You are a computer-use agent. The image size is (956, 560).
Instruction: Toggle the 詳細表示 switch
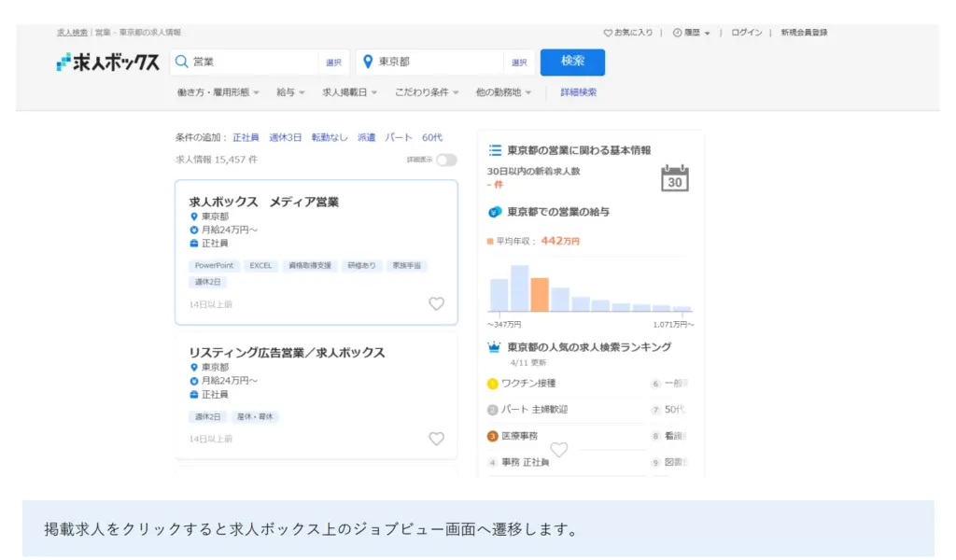446,161
